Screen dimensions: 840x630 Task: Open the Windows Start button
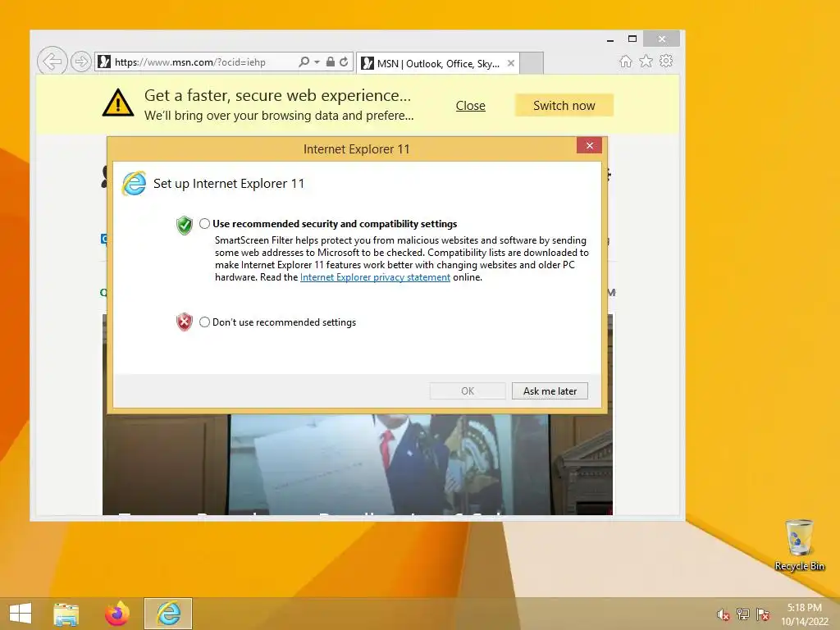pyautogui.click(x=21, y=614)
